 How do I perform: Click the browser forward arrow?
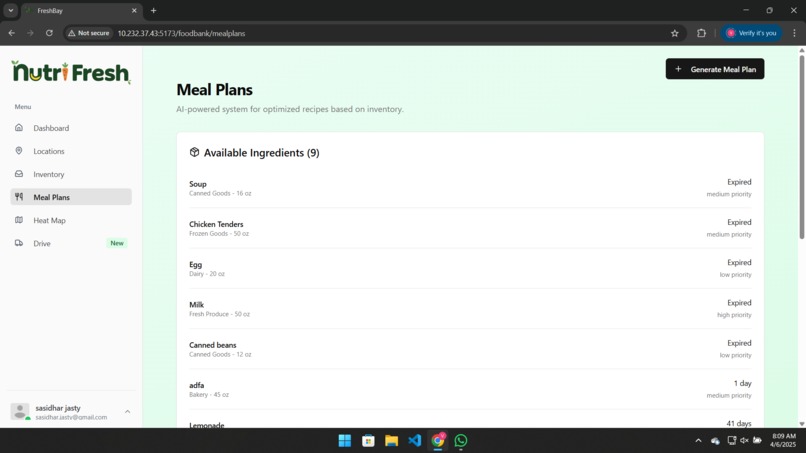30,33
